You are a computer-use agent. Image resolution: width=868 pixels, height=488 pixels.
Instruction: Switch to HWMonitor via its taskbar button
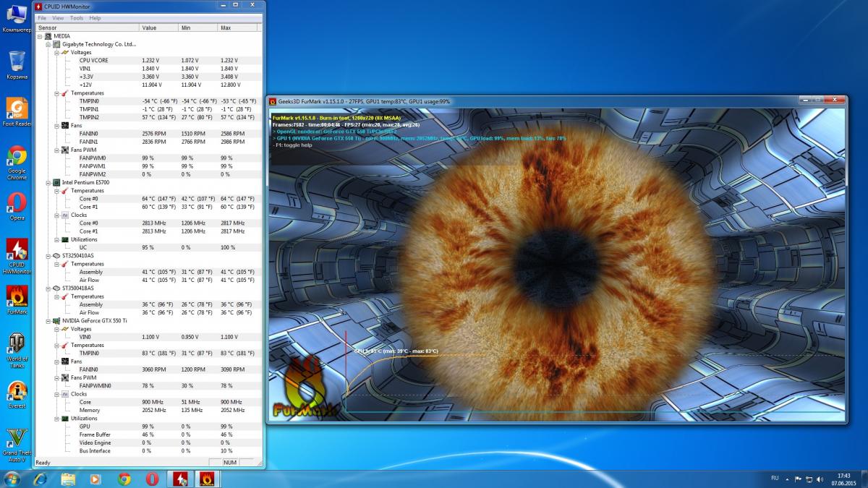179,479
